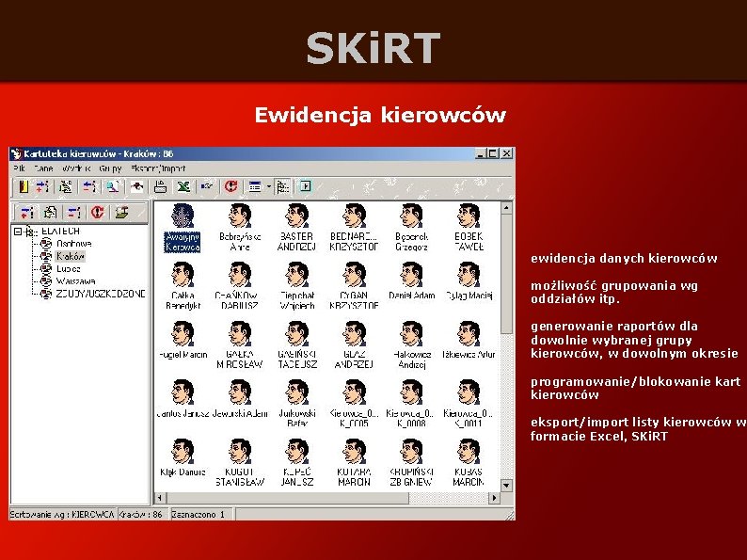Select driver GLAZ ANDRZEJ
This screenshot has height=560, width=747.
pos(354,345)
